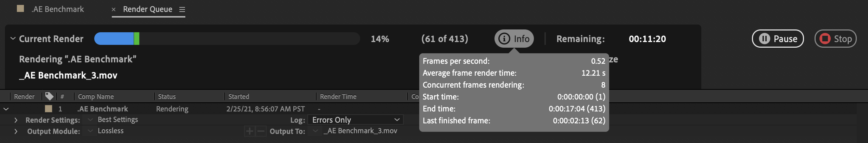Click the _AE Benchmark_3.mov output file link
Image resolution: width=868 pixels, height=143 pixels.
click(360, 131)
